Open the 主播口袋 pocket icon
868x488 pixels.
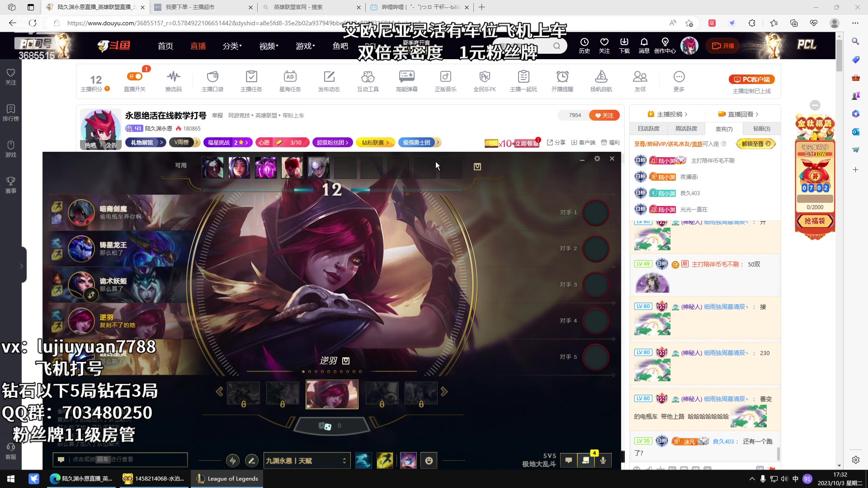[212, 81]
